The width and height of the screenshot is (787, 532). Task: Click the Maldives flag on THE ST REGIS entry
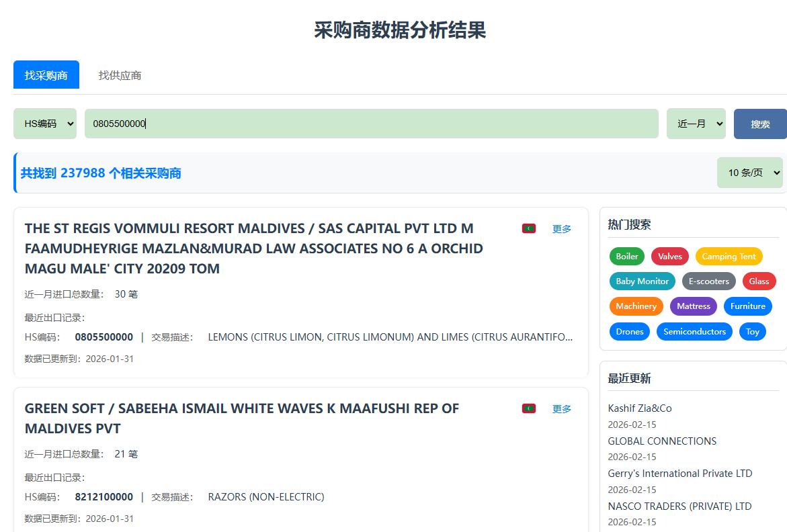(528, 228)
